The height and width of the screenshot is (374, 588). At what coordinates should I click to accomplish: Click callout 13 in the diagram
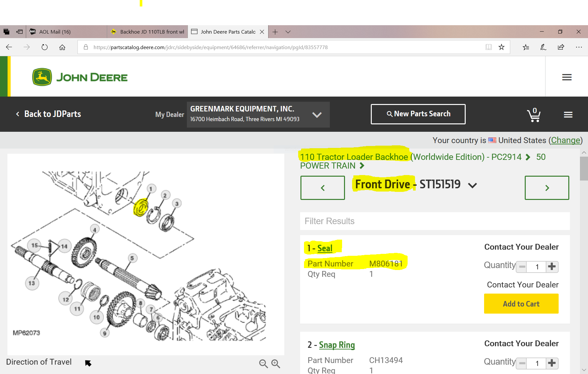[32, 283]
